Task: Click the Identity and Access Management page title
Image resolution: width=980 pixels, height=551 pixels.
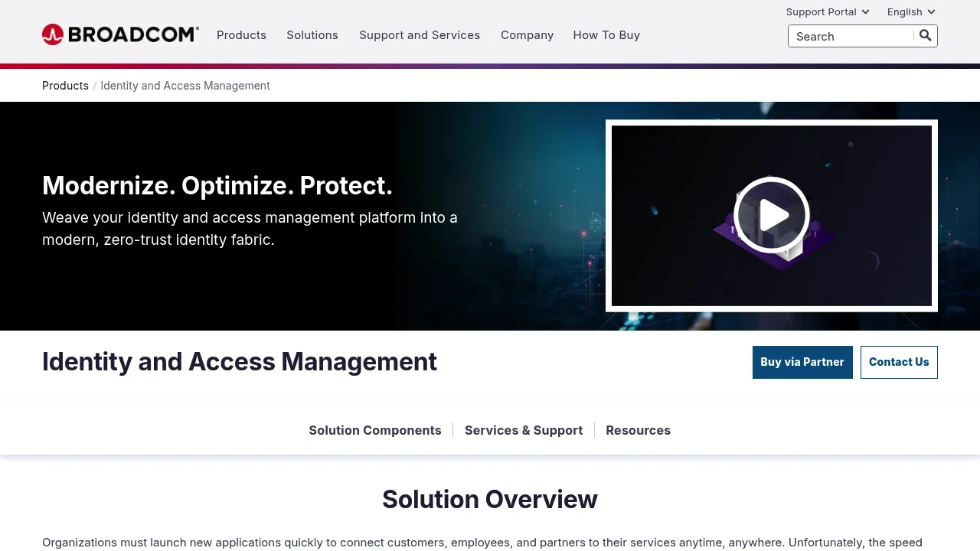Action: coord(240,361)
